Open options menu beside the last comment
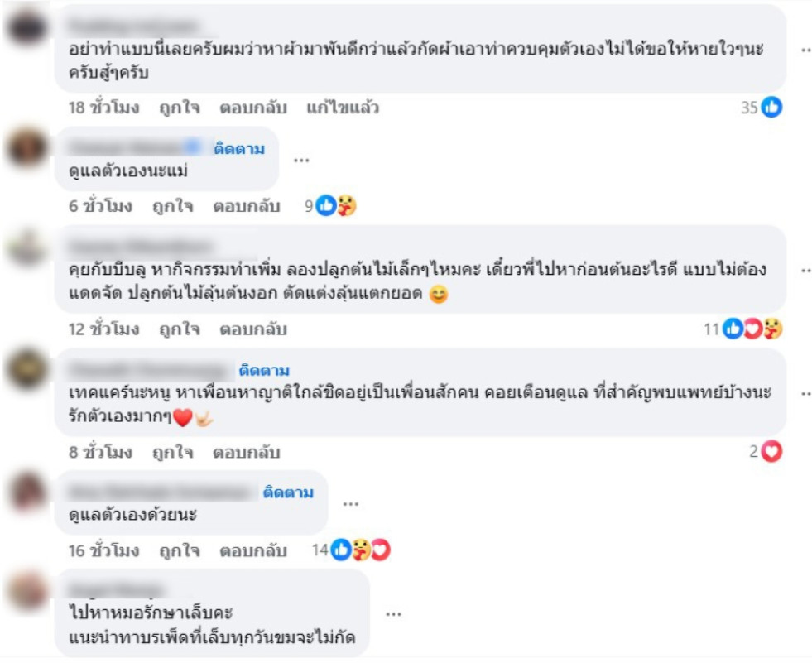812x663 pixels. click(x=393, y=614)
